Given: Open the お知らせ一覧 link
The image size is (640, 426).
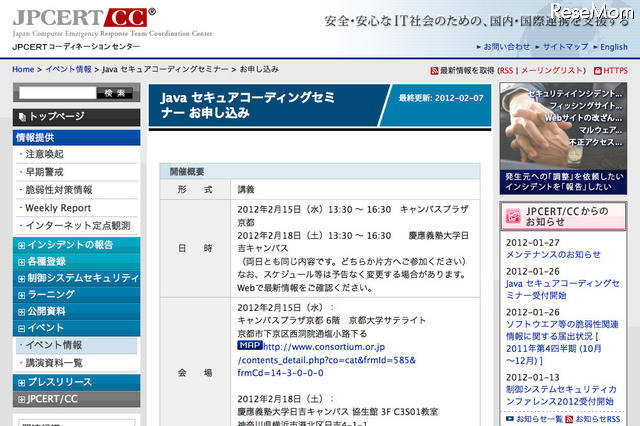Looking at the screenshot, I should click(539, 419).
